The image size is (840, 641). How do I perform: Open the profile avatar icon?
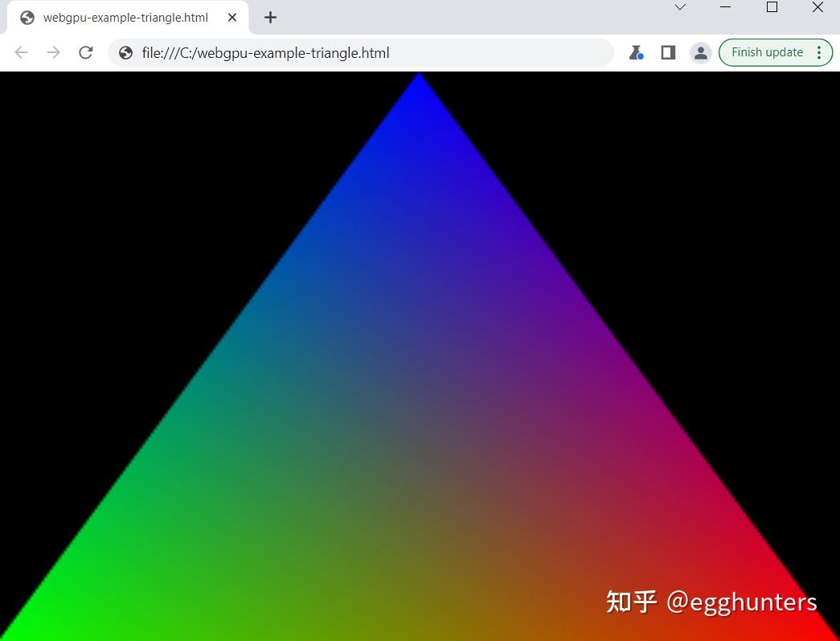pos(700,52)
